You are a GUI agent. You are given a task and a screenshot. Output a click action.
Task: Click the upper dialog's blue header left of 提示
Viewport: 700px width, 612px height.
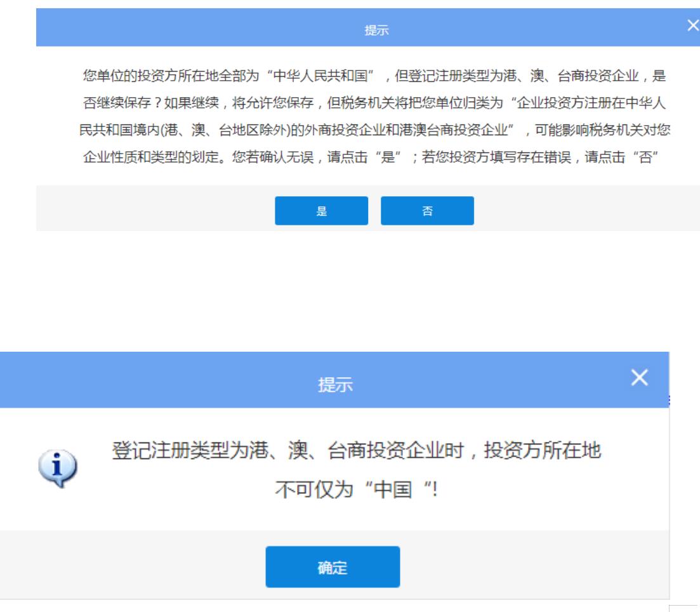pyautogui.click(x=190, y=29)
